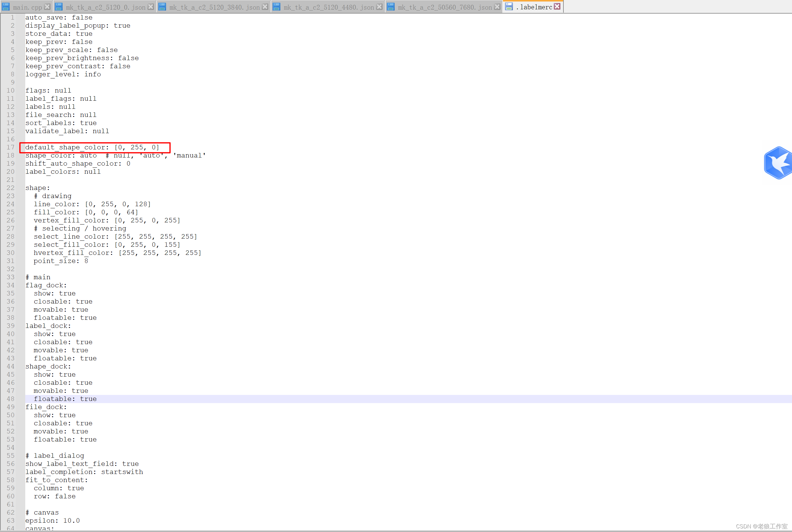
Task: Click the blue bird floating icon
Action: (778, 163)
